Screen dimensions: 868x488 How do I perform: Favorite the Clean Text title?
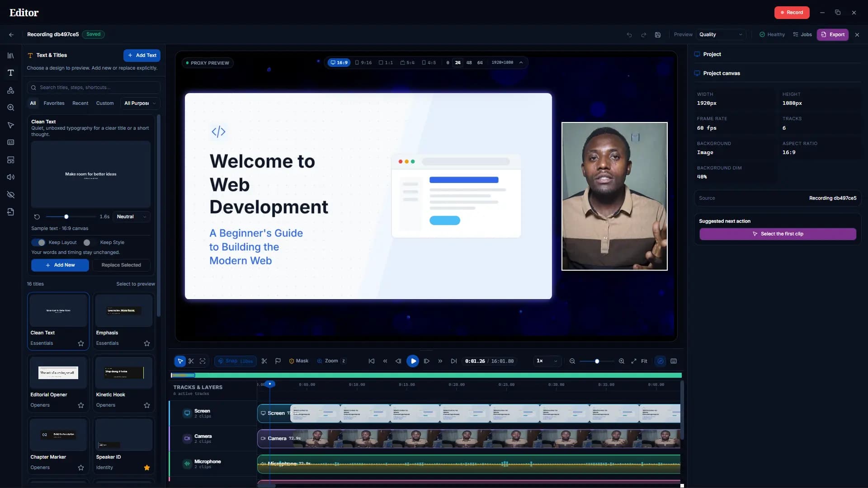[x=81, y=343]
